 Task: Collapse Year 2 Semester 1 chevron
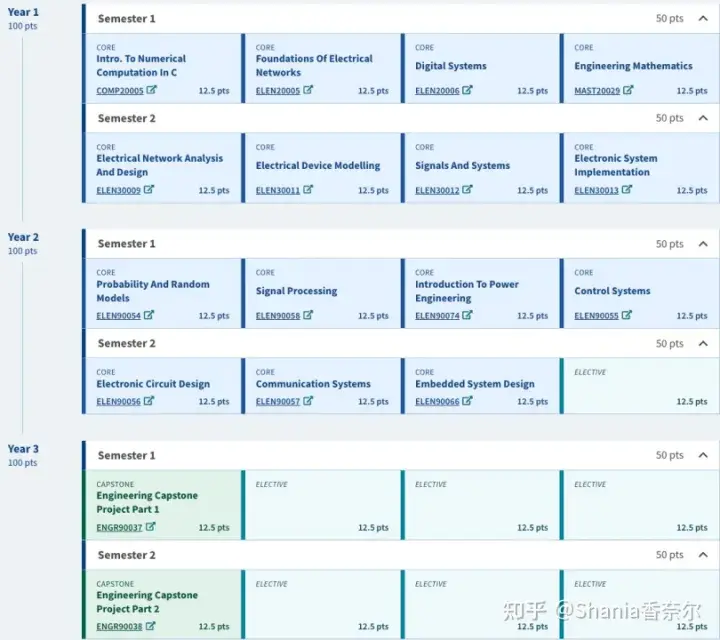703,244
